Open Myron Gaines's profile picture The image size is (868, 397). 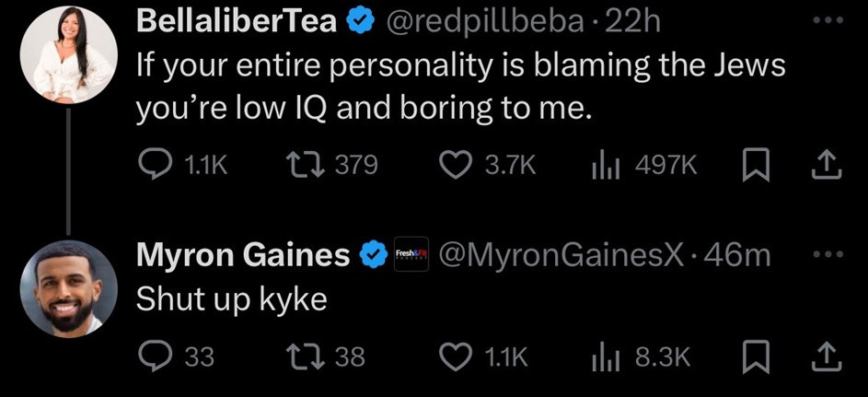pos(69,289)
